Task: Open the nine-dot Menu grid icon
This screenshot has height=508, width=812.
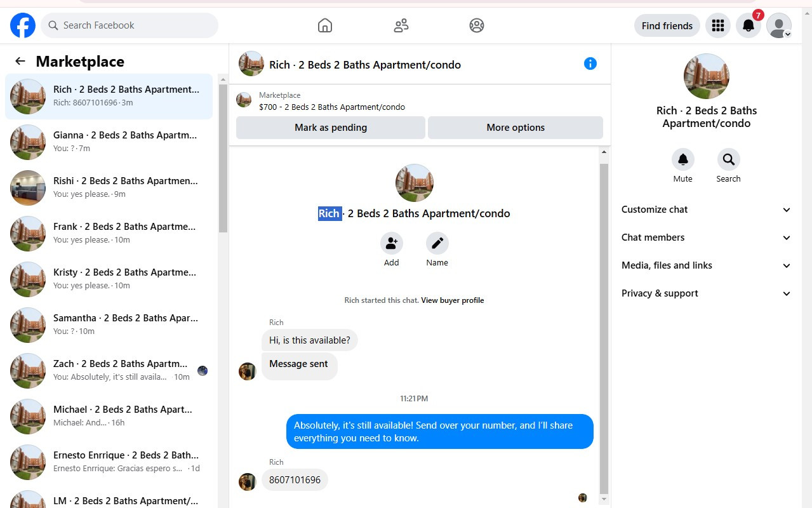Action: (718, 25)
